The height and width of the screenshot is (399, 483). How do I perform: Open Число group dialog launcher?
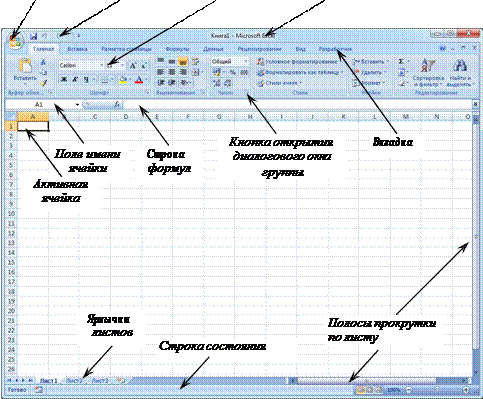tap(247, 92)
